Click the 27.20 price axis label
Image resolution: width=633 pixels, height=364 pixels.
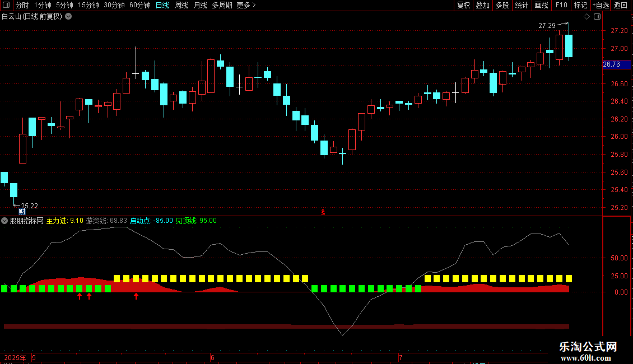(619, 31)
